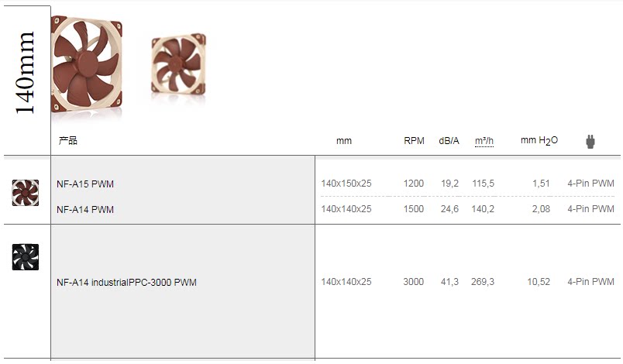Click the mm H2O pressure header

pos(539,141)
